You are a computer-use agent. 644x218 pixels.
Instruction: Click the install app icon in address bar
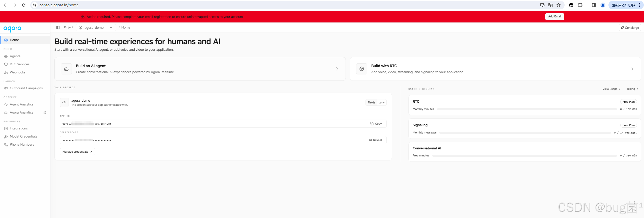(542, 5)
